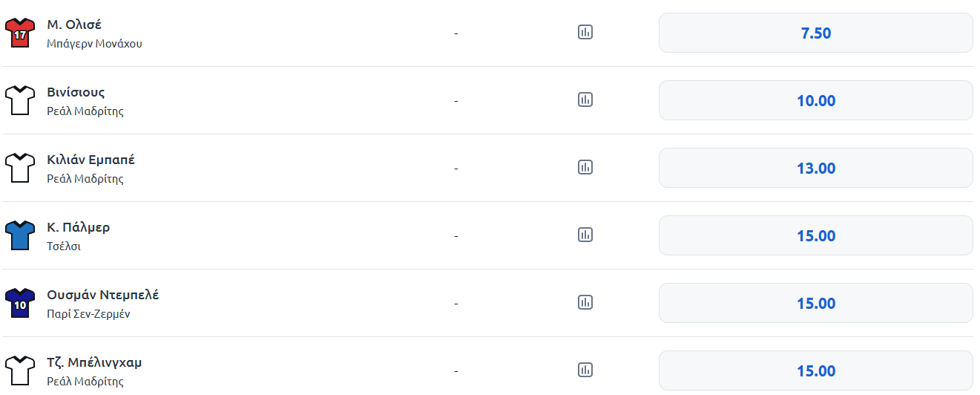Select 13.00 odds for Κιλιάν Εμπαπέ
This screenshot has height=395, width=980.
coord(815,168)
